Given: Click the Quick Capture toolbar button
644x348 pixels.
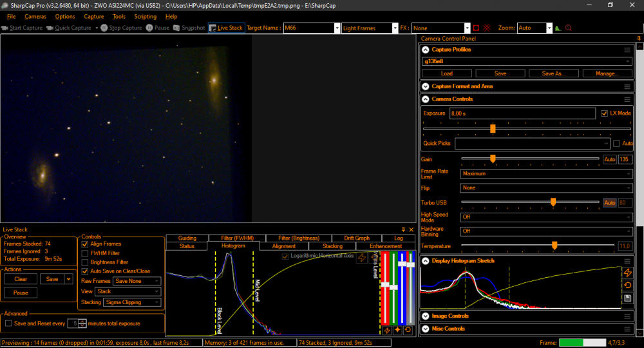Looking at the screenshot, I should (69, 28).
